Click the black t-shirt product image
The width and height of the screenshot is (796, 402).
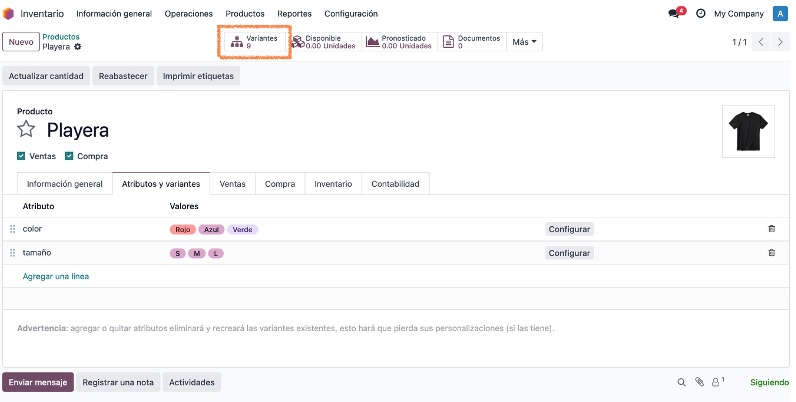pyautogui.click(x=748, y=131)
